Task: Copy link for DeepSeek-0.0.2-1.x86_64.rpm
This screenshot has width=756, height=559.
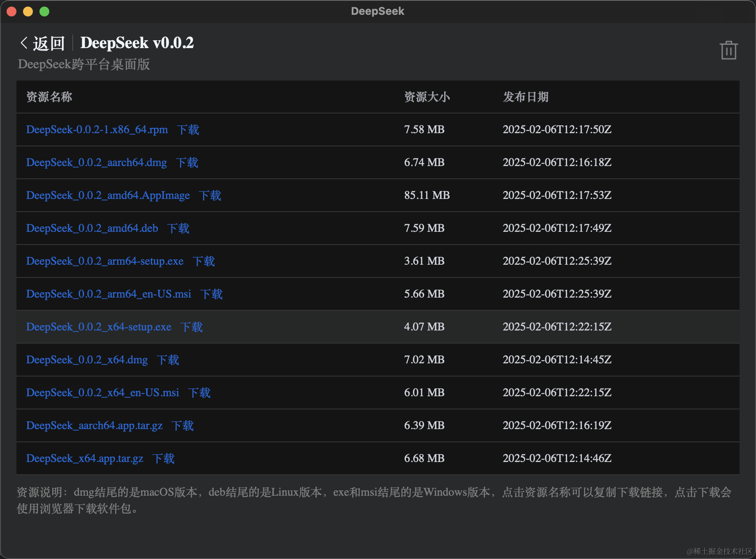Action: [x=97, y=129]
